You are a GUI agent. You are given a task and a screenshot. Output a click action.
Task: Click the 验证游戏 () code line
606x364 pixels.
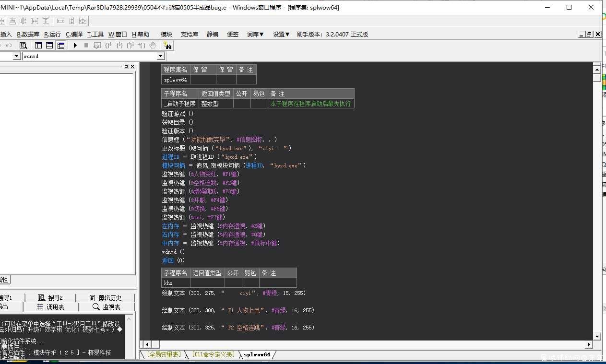click(x=178, y=114)
